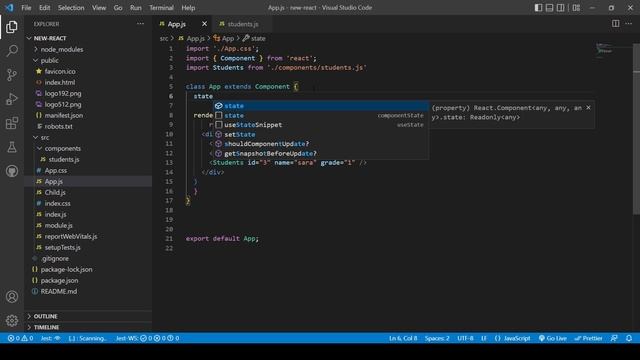Select the useStateSnippet suggestion
Viewport: 640px width, 360px height.
321,125
